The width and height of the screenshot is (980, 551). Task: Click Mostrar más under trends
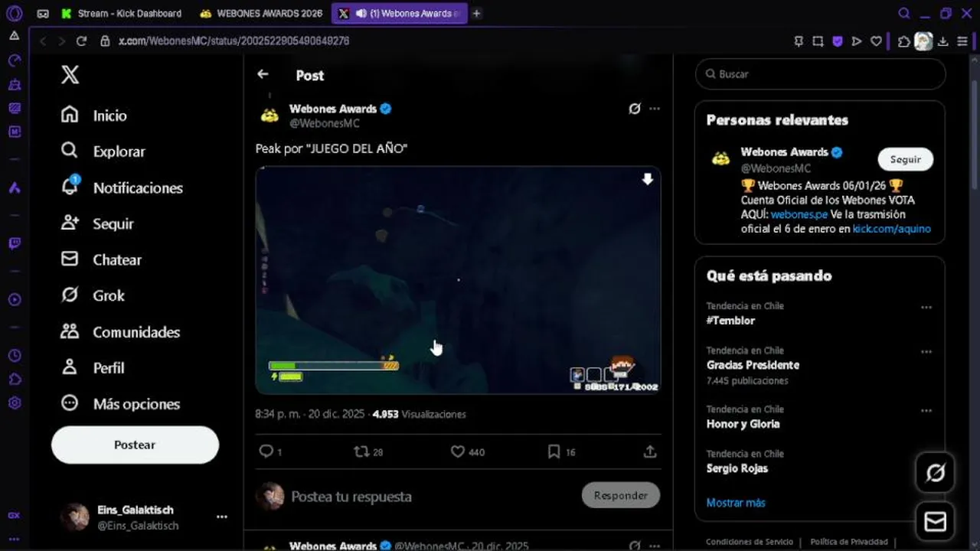coord(736,503)
